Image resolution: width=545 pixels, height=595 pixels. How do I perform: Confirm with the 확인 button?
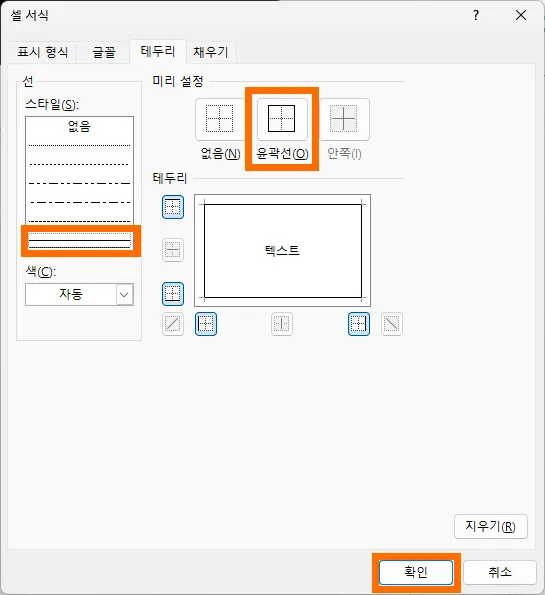click(x=416, y=572)
